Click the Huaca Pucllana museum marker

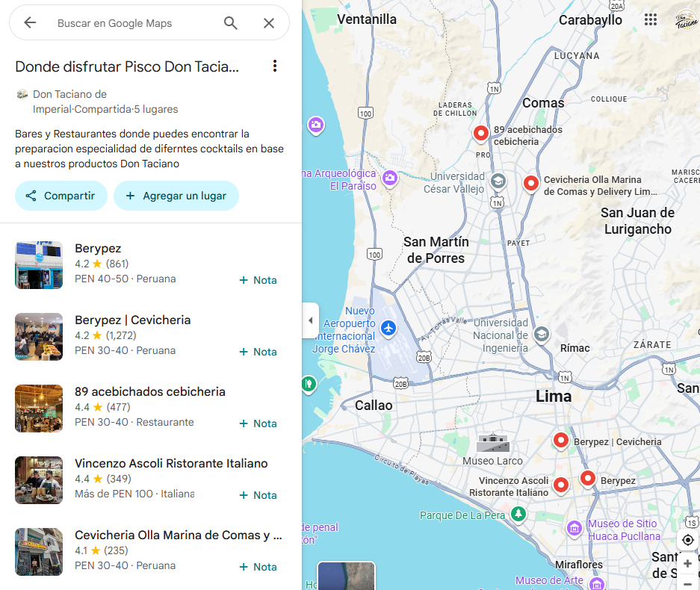coord(574,529)
